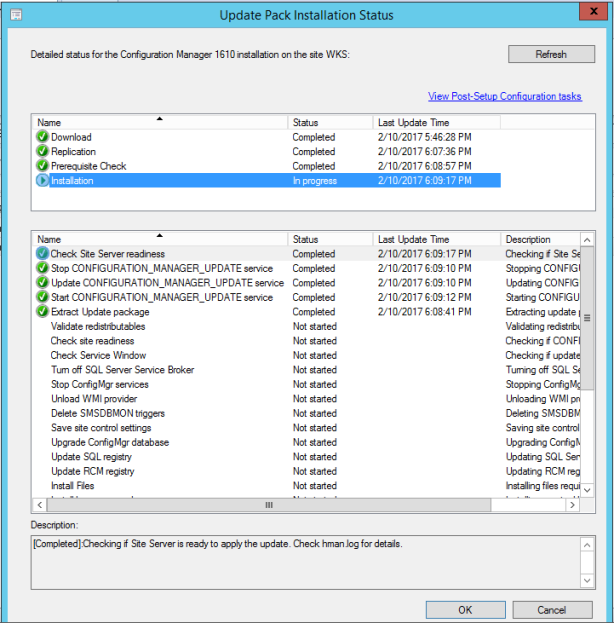
Task: Click check icon beside Update CONFIGURATION_MANAGER_UPDATE service
Action: point(42,282)
